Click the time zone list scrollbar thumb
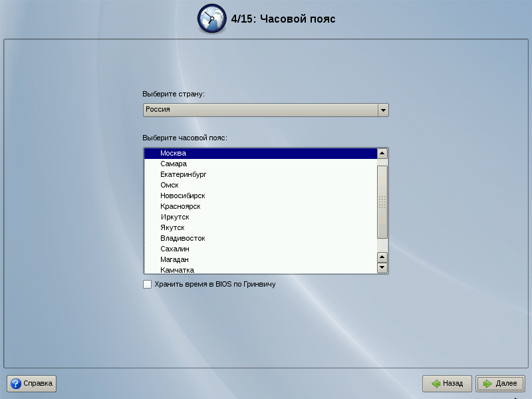Image resolution: width=532 pixels, height=399 pixels. pyautogui.click(x=382, y=201)
